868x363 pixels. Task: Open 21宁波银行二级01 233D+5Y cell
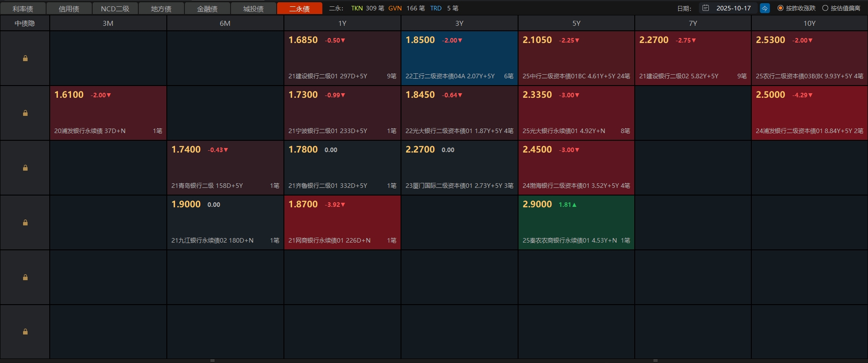point(342,113)
